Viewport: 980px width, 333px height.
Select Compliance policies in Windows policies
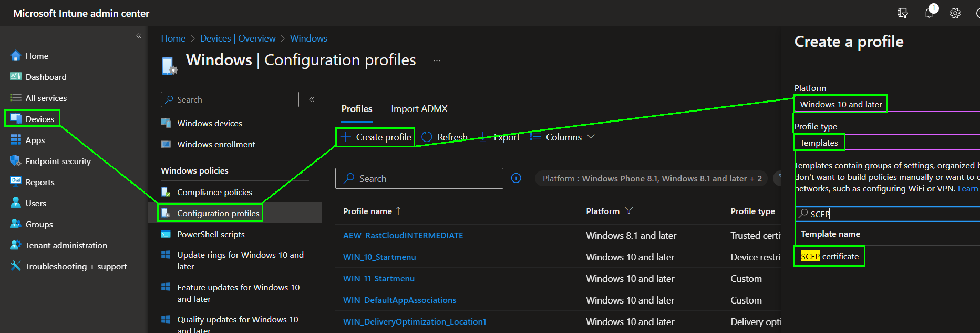[x=214, y=192]
